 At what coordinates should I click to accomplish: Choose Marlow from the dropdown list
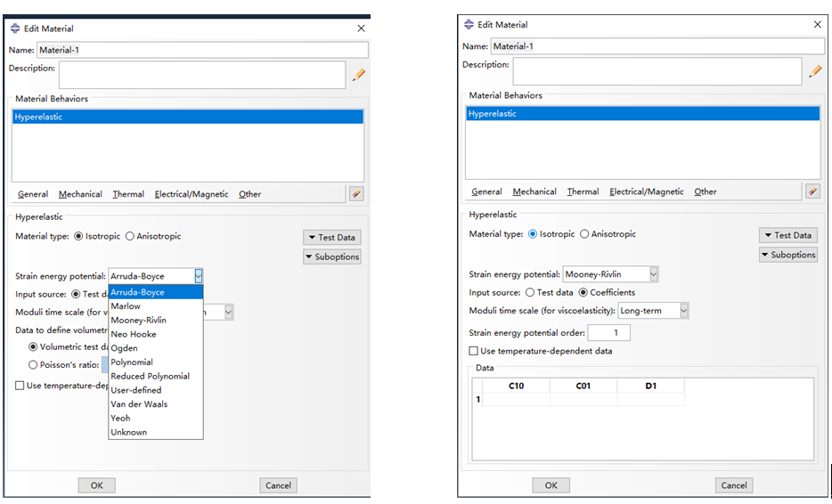pos(156,306)
